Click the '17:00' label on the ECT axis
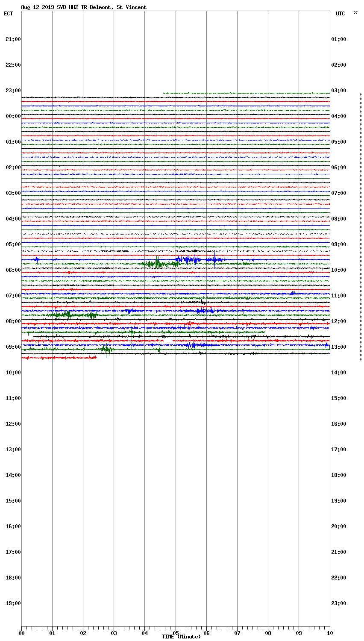The height and width of the screenshot is (641, 364). click(13, 552)
